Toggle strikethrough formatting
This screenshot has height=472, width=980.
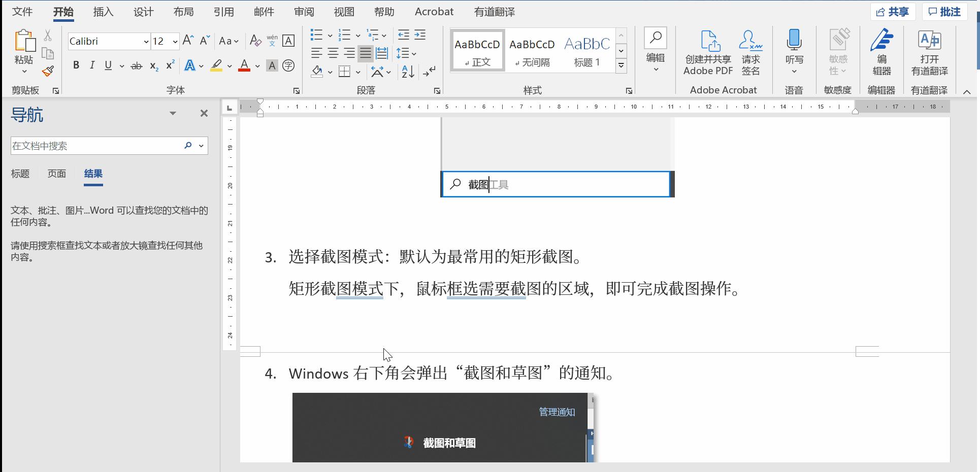click(x=136, y=65)
